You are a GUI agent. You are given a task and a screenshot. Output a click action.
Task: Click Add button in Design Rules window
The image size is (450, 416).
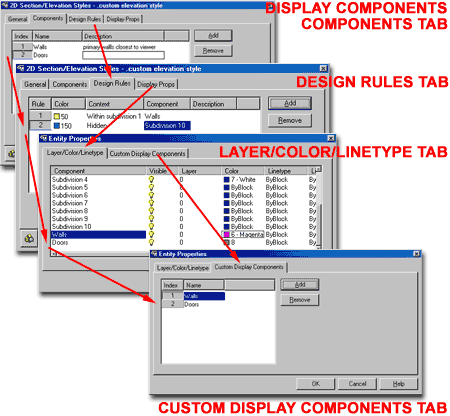[x=290, y=103]
